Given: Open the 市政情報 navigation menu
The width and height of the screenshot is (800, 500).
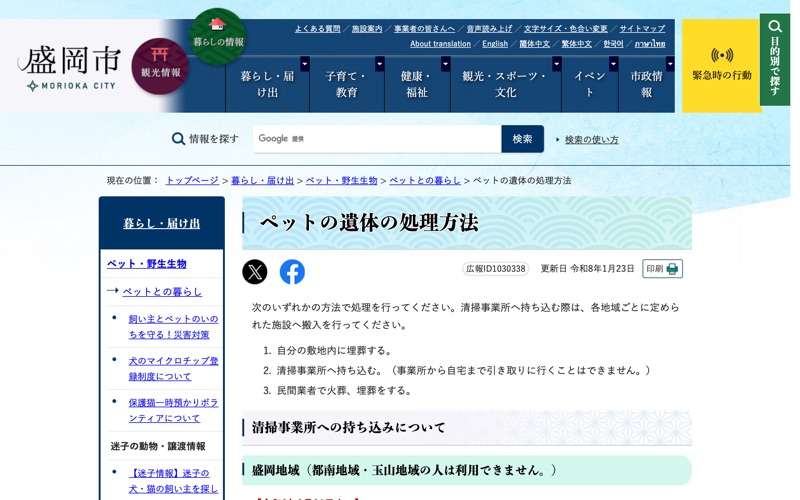Looking at the screenshot, I should tap(646, 84).
